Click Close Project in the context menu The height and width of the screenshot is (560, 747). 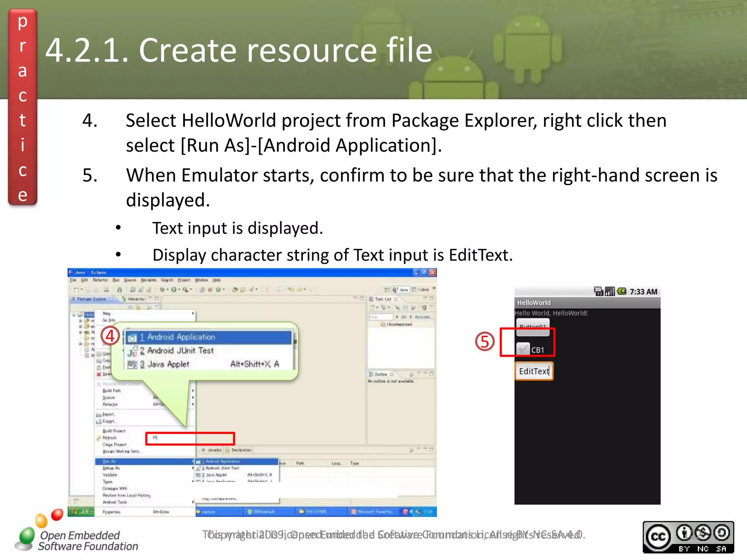[144, 444]
